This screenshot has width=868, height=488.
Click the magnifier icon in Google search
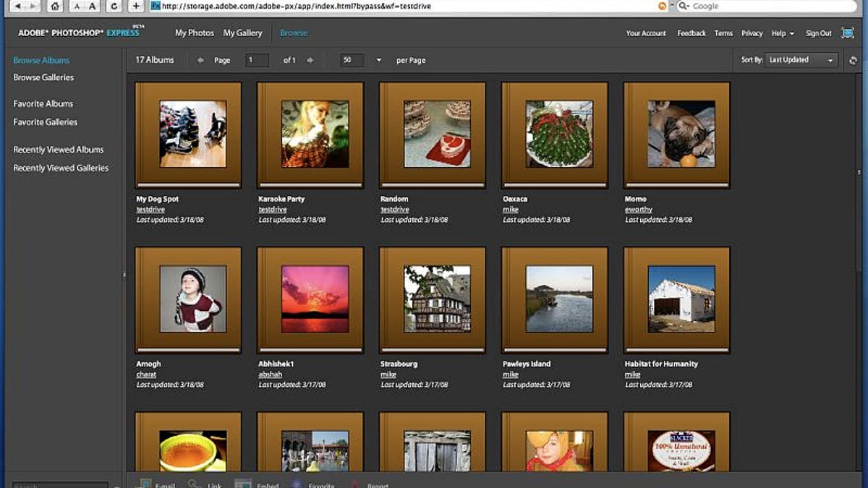tap(684, 6)
